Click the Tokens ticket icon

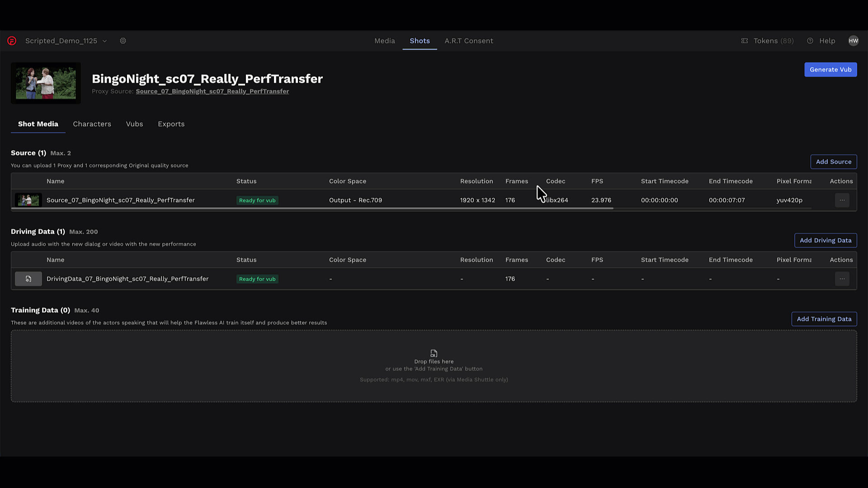point(744,41)
